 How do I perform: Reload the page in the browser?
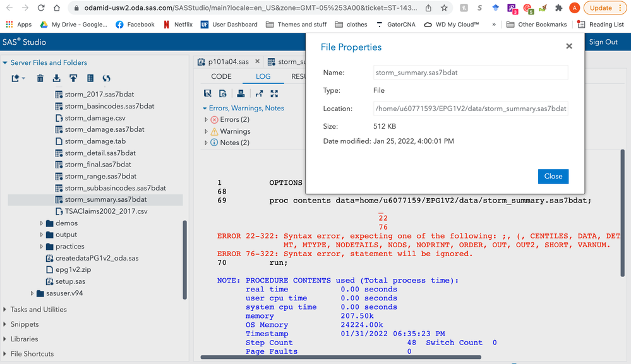(x=41, y=8)
